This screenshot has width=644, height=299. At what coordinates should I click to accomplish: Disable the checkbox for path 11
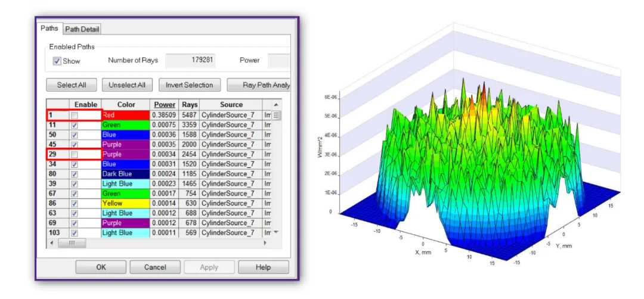75,125
